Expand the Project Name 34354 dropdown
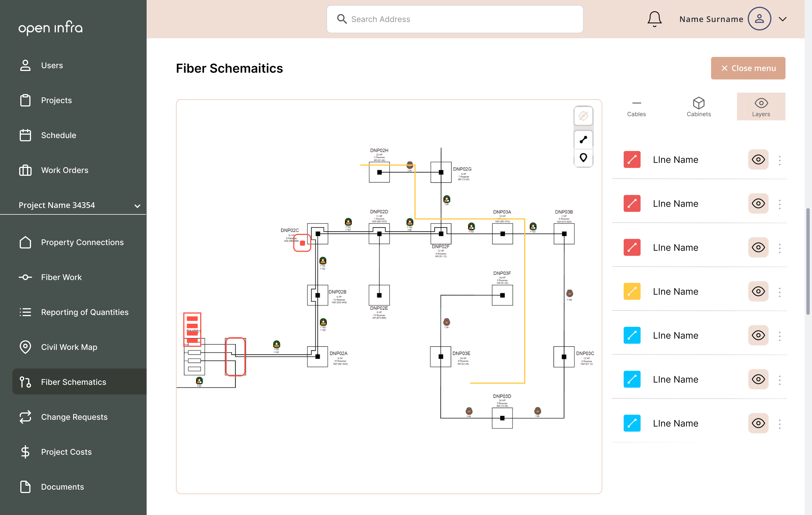Viewport: 812px width, 515px height. tap(136, 205)
